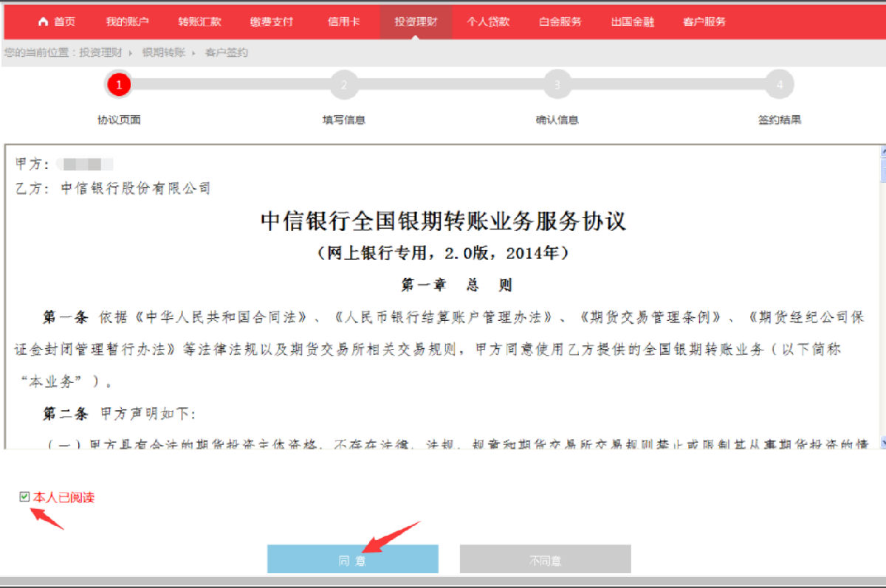Screen dimensions: 886x588
Task: Click the 同意 button
Action: (353, 559)
